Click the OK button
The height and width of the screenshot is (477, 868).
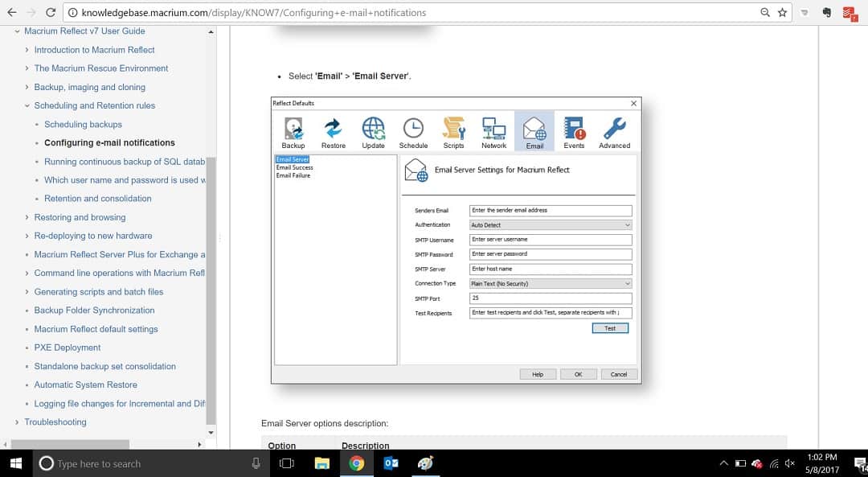pos(579,374)
